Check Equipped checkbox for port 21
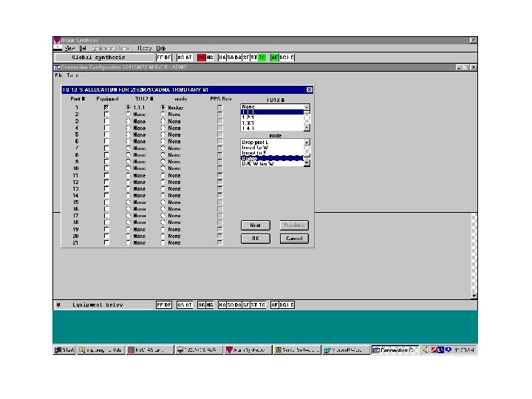This screenshot has width=532, height=399. [106, 242]
